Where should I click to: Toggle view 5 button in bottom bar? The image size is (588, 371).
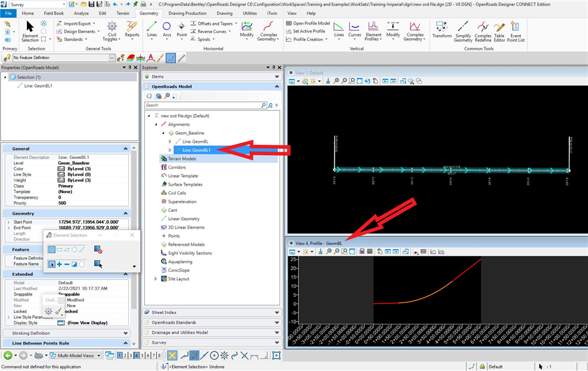[x=142, y=355]
